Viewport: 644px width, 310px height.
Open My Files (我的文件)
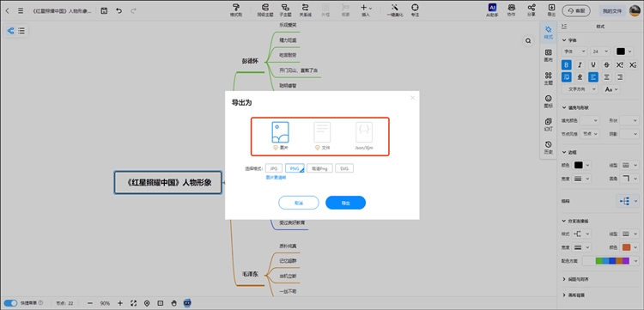pos(612,10)
